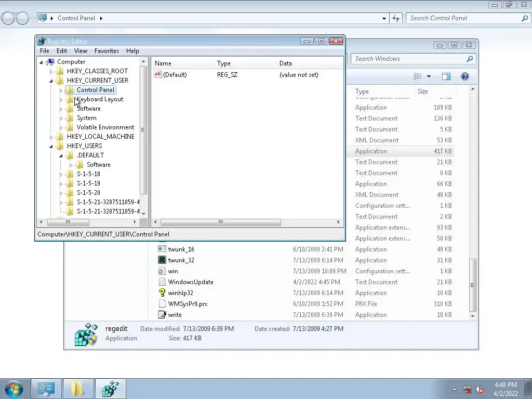The image size is (532, 399).
Task: Select the HKEY_CURRENT_USER folder icon
Action: [60, 81]
